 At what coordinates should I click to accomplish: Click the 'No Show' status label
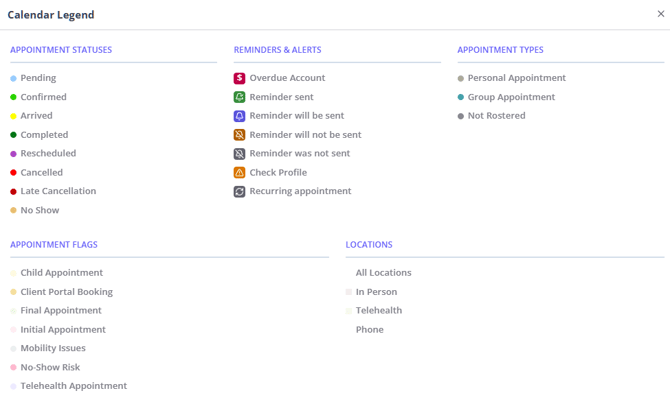coord(40,210)
